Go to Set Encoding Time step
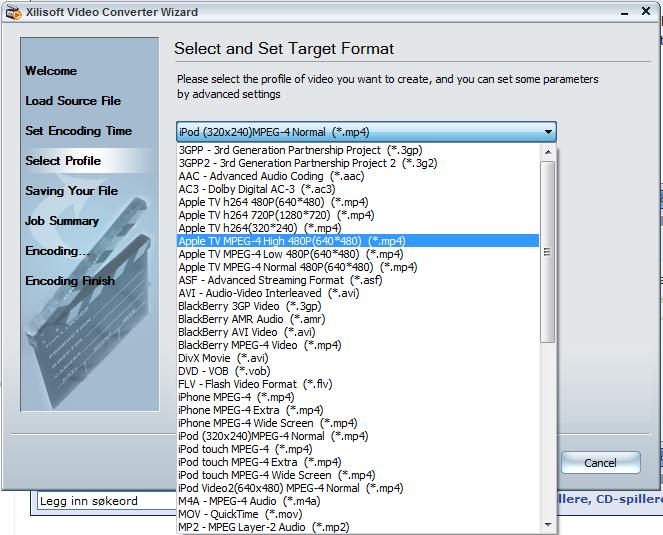 79,131
